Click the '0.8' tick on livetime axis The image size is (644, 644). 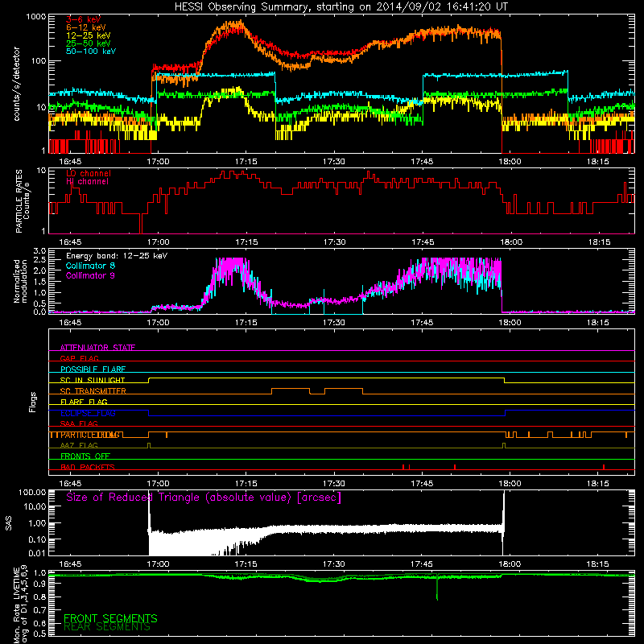(x=39, y=597)
